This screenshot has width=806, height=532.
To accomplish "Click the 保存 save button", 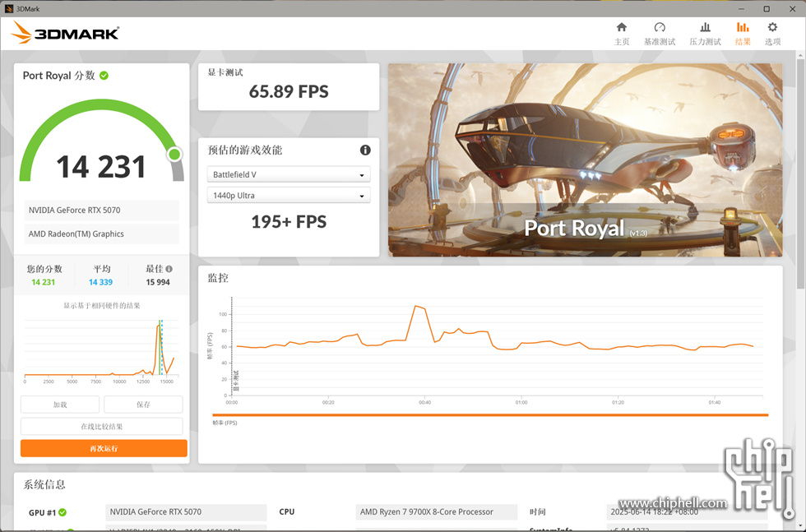I will [143, 405].
